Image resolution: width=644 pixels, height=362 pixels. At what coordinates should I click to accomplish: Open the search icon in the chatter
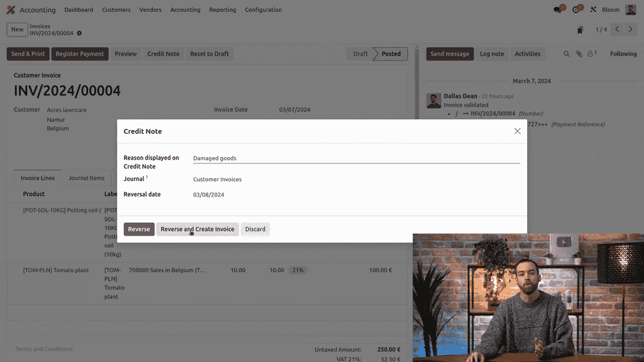point(565,54)
